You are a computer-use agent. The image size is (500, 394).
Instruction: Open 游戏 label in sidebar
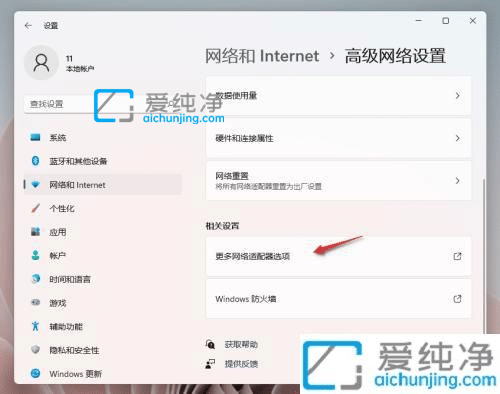click(x=58, y=303)
